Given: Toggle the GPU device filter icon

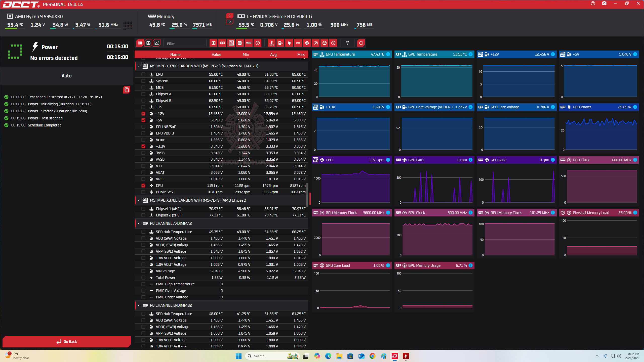Looking at the screenshot, I should click(222, 43).
